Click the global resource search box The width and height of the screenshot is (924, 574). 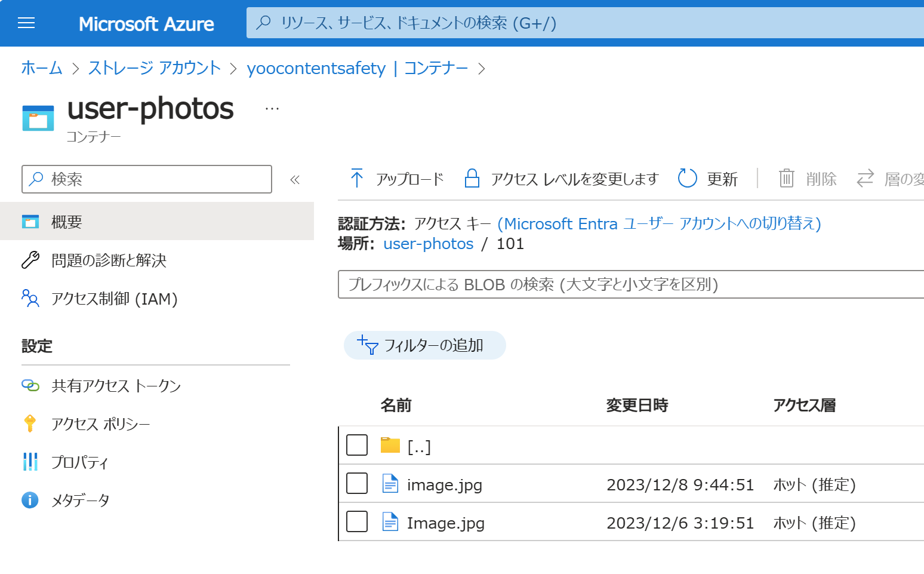click(x=585, y=23)
